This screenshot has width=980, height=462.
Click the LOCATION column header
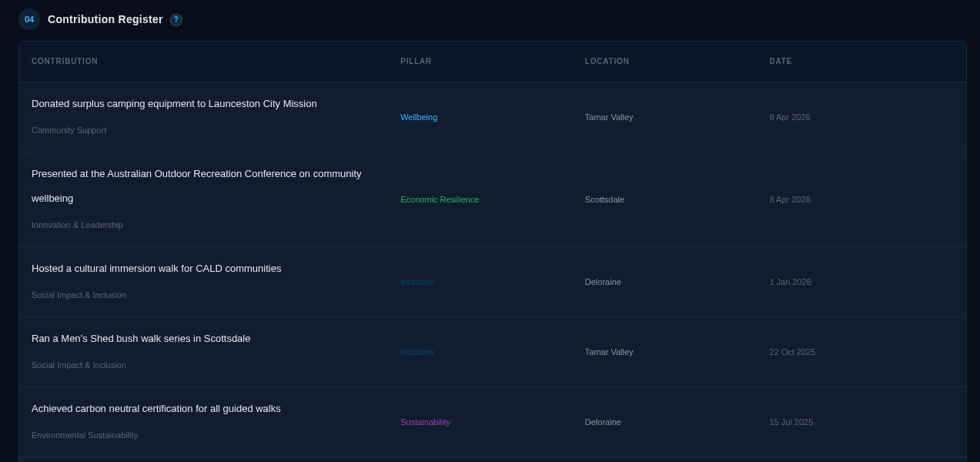(x=607, y=62)
